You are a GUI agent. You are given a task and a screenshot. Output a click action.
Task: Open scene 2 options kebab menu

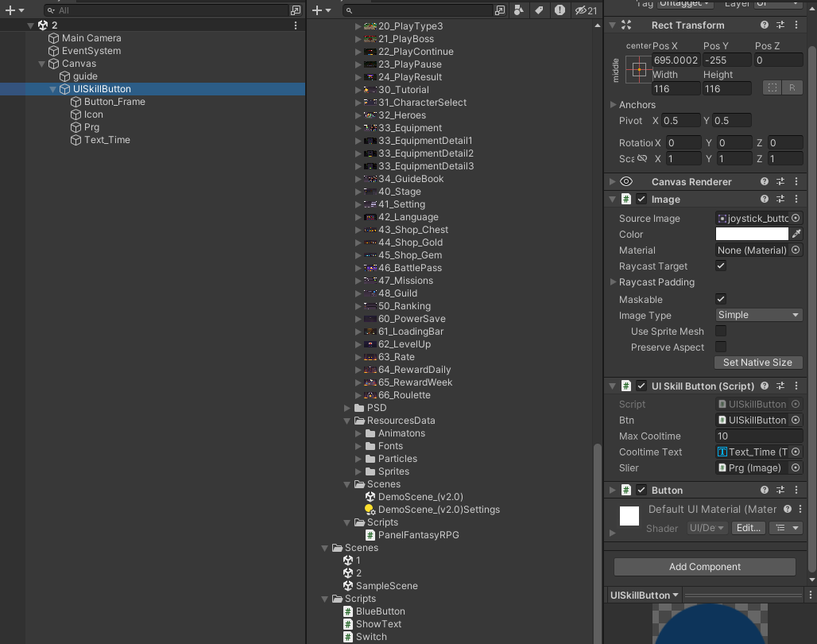tap(296, 25)
